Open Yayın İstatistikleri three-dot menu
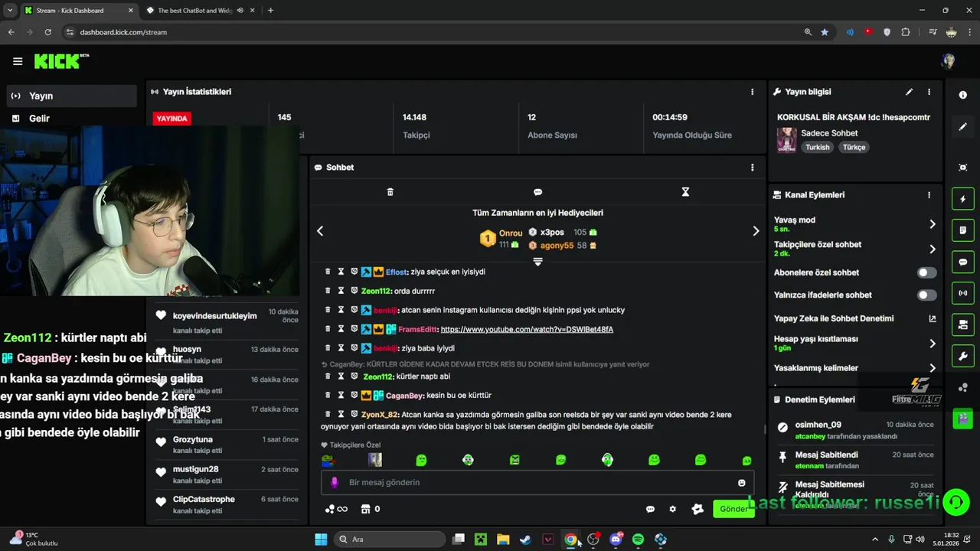Viewport: 980px width, 551px height. (x=752, y=92)
